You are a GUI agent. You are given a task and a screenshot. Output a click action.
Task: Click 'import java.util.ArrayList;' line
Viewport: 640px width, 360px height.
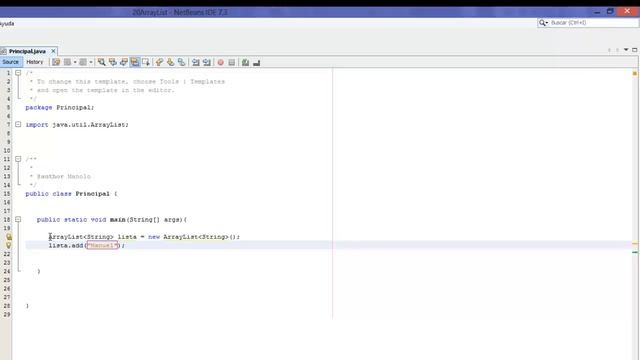[77, 124]
